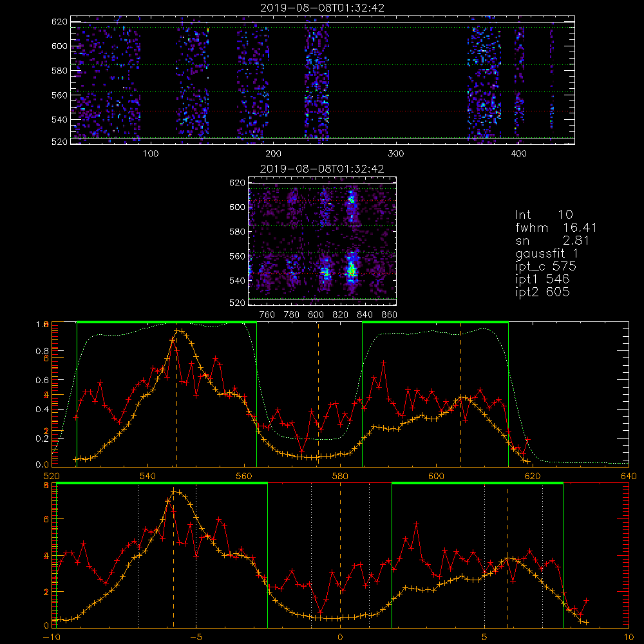Click the dashed center line at zero in bottom plot

[340, 554]
